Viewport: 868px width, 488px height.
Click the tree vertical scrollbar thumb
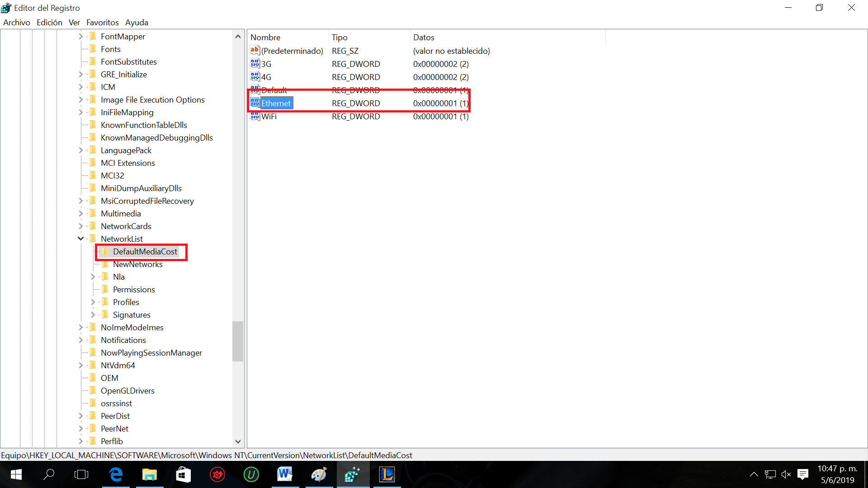[x=238, y=341]
